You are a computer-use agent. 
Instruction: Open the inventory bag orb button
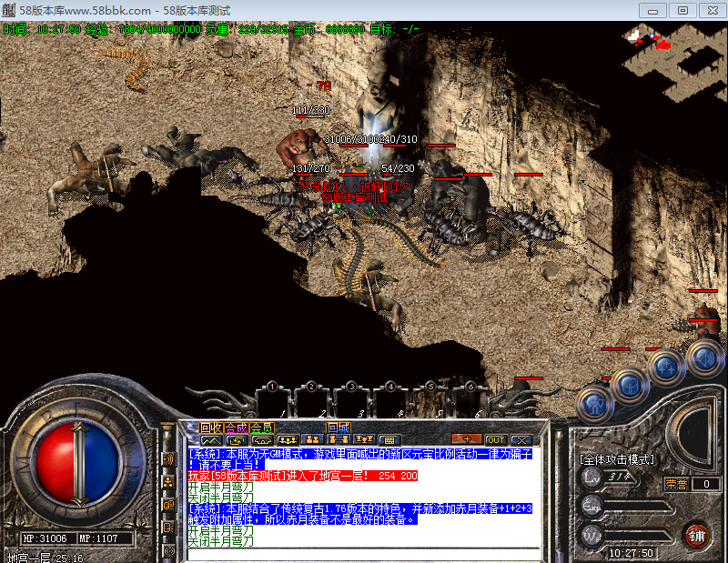[630, 387]
